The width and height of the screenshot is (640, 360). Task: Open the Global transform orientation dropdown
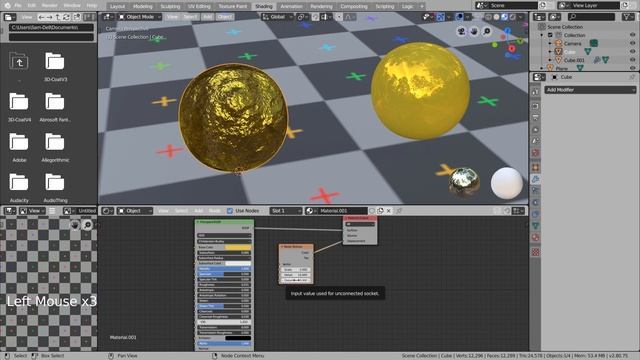click(277, 17)
